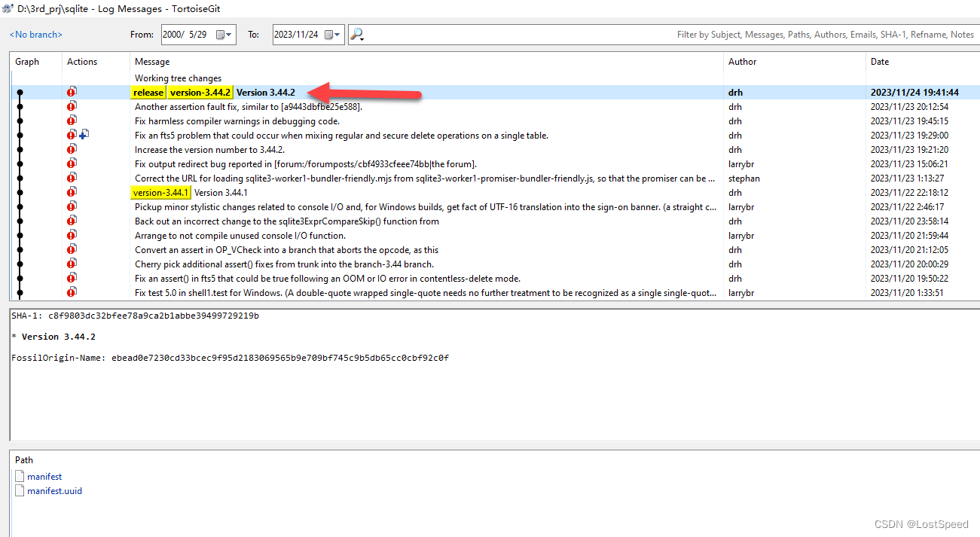Viewport: 980px width, 537px height.
Task: Open the manifest.uuid file link
Action: [x=54, y=490]
